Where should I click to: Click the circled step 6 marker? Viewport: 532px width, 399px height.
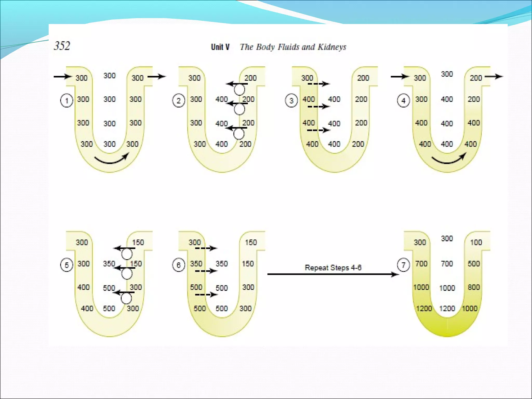[x=178, y=265]
